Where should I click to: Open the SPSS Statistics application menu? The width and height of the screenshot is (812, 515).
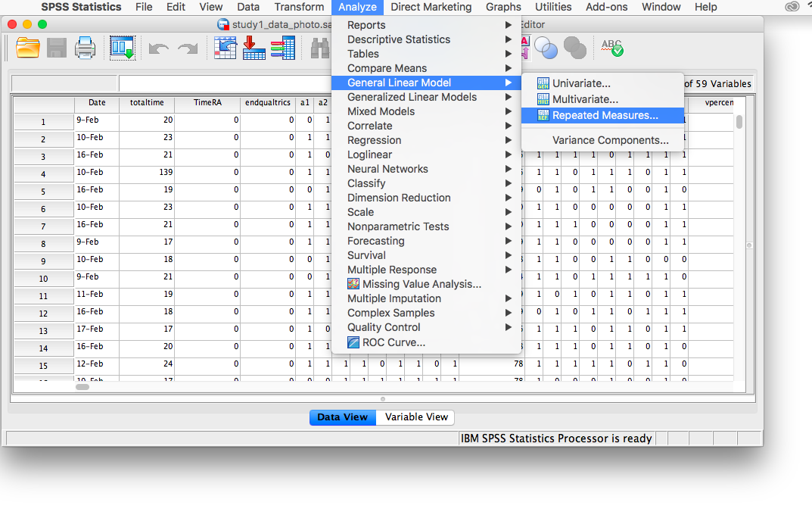point(81,7)
